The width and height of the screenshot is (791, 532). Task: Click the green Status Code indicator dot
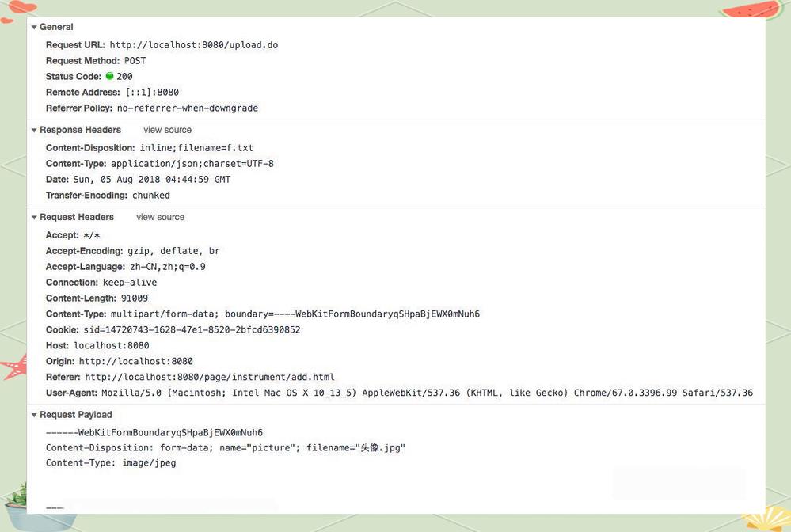tap(109, 76)
